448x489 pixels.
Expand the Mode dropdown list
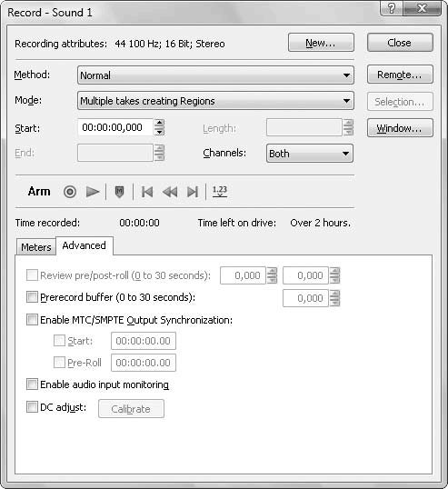[x=215, y=101]
